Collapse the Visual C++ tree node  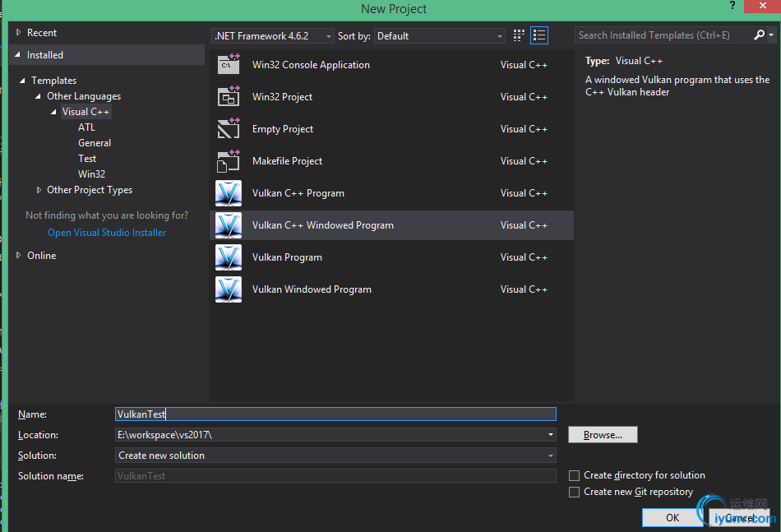(x=53, y=112)
